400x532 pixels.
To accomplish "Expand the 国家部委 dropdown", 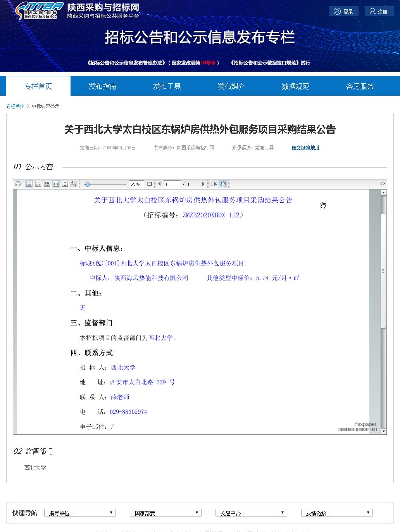I will click(166, 513).
